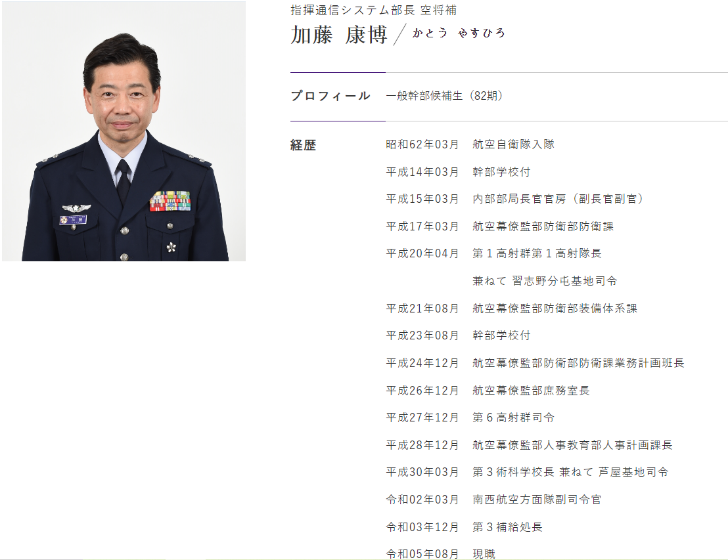Click the entry 南西航空方面隊副司令官
This screenshot has width=728, height=560.
point(537,500)
